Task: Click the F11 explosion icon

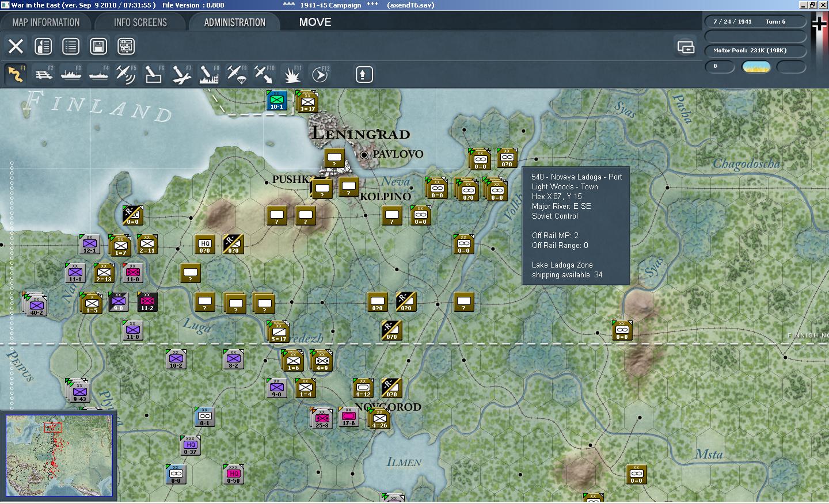Action: click(x=292, y=74)
